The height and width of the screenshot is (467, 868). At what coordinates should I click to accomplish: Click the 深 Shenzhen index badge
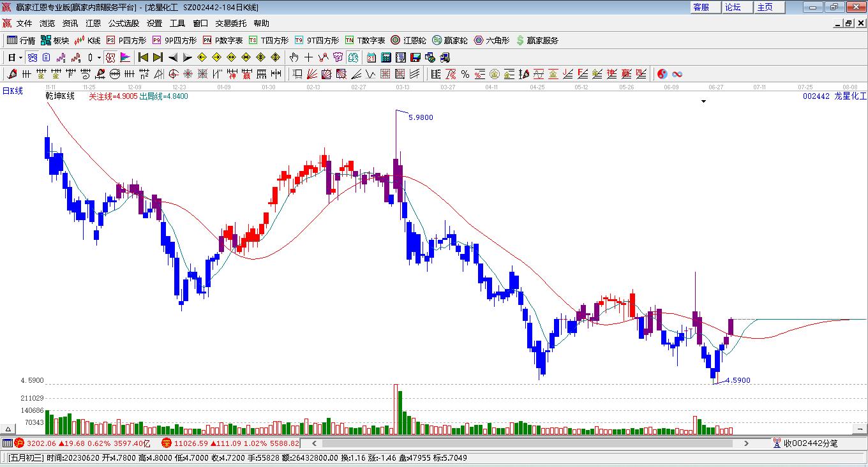pos(167,443)
